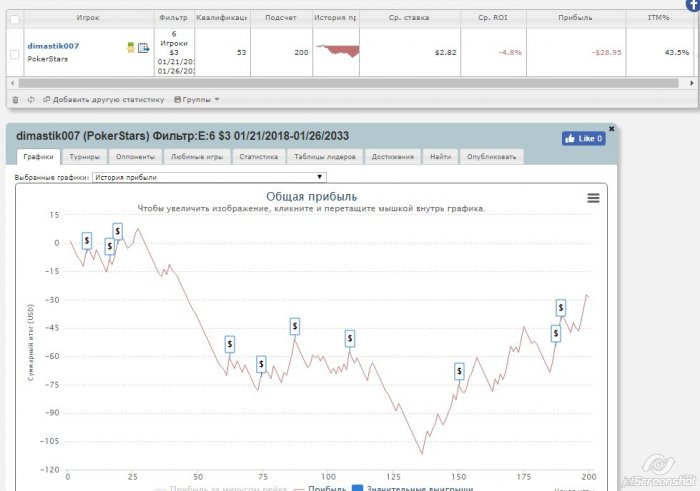Click the scrollbar right arrow

click(692, 83)
